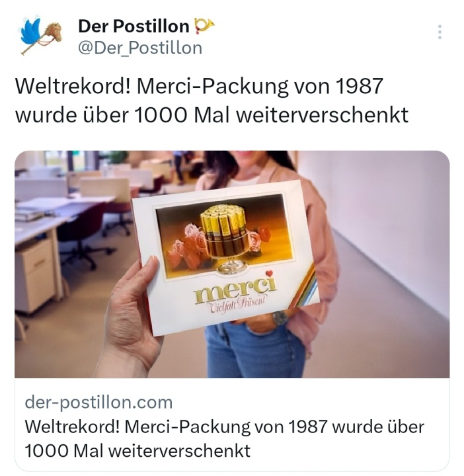Viewport: 464px width, 476px height.
Task: Open the Der Postillon display name
Action: tap(134, 26)
